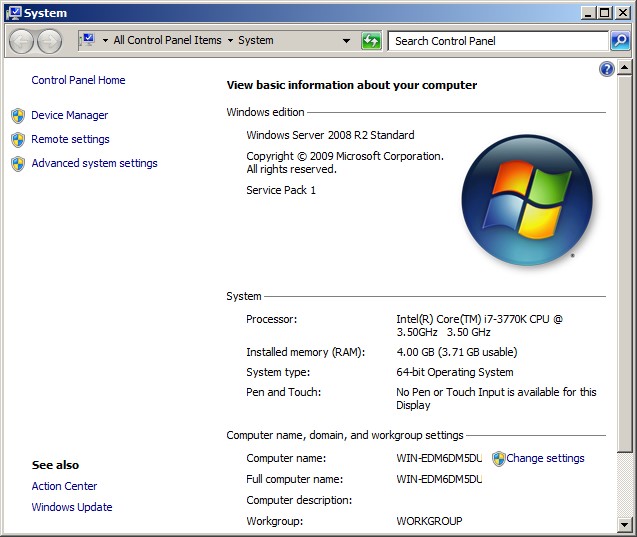Image resolution: width=637 pixels, height=537 pixels.
Task: Click the Search Control Panel field
Action: pos(498,41)
